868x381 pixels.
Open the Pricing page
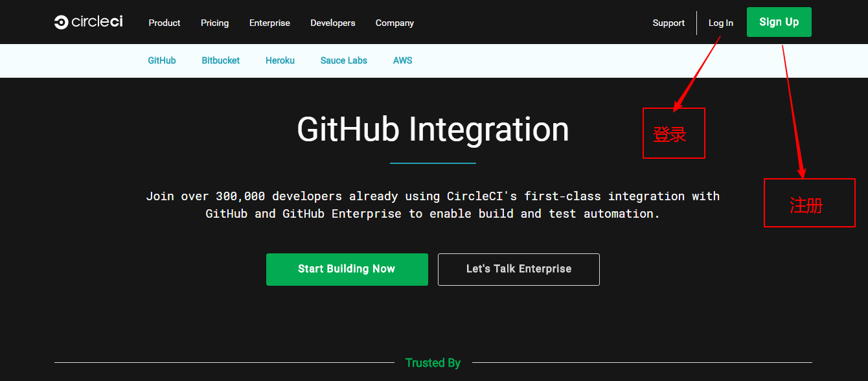click(214, 23)
